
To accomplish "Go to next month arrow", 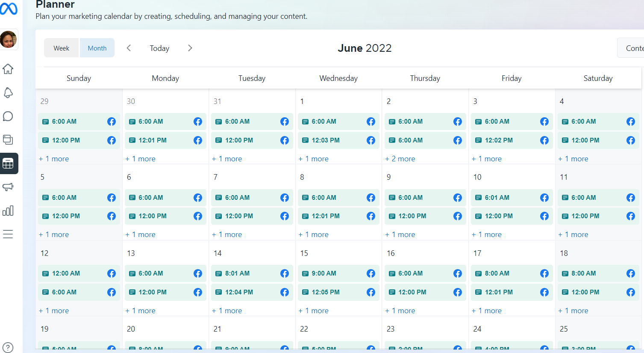I will click(190, 48).
